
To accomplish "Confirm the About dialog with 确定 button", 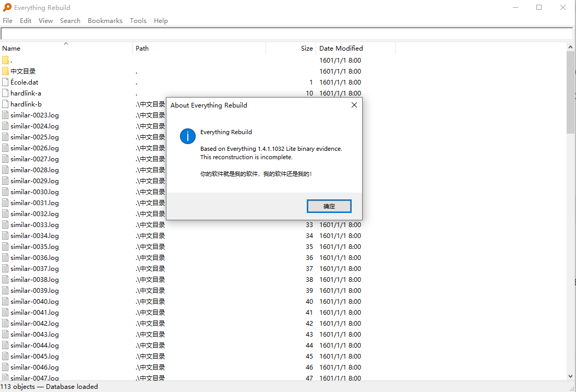I will (329, 206).
